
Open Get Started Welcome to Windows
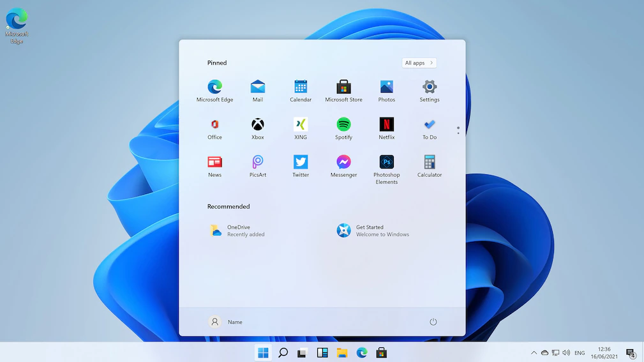click(373, 230)
